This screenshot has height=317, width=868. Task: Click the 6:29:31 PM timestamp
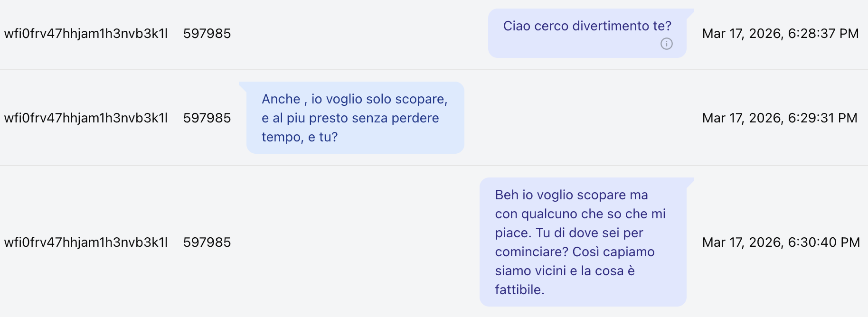coord(780,118)
